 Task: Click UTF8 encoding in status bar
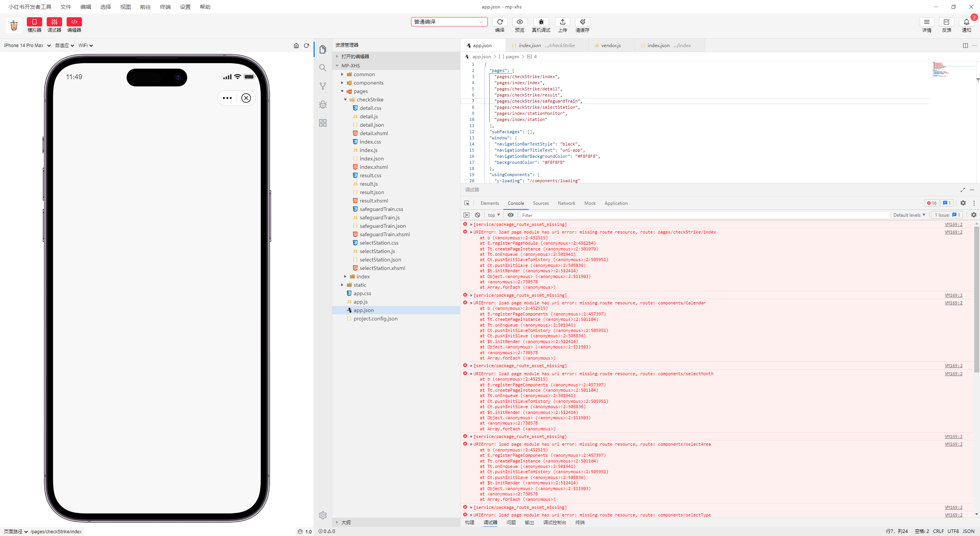(x=953, y=531)
